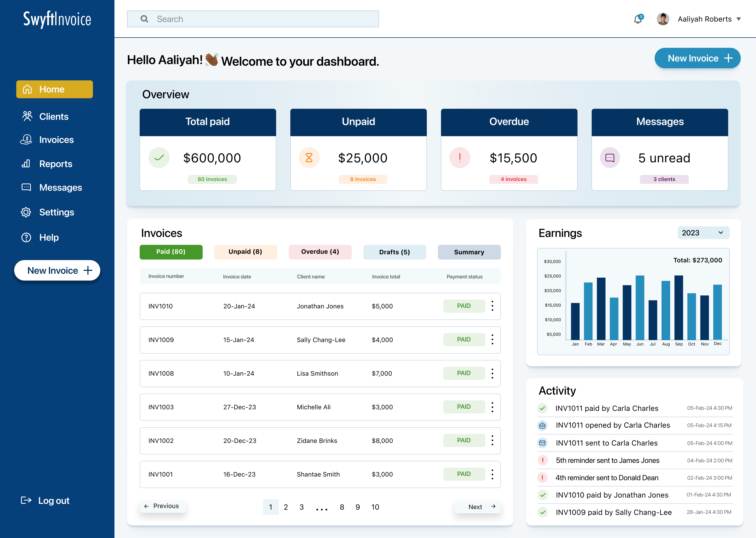The image size is (756, 538).
Task: Click the PAID status for Jonathan Jones
Action: pos(464,306)
